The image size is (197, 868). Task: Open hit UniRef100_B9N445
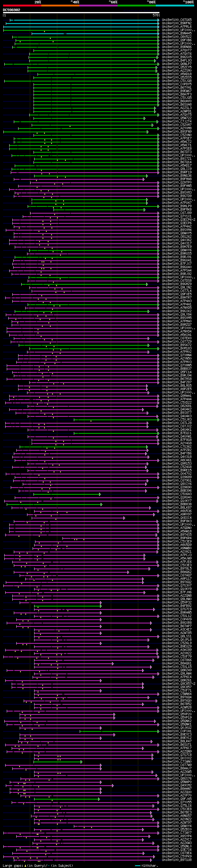(177, 33)
